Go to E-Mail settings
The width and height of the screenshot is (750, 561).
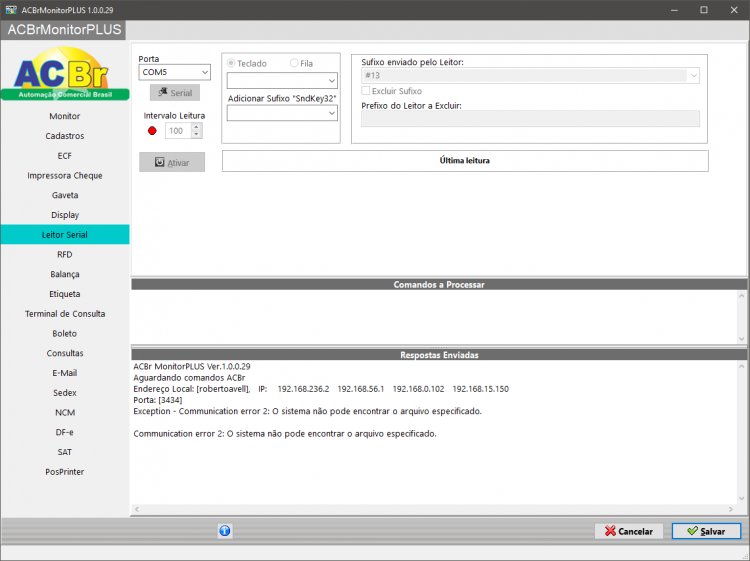(x=65, y=373)
